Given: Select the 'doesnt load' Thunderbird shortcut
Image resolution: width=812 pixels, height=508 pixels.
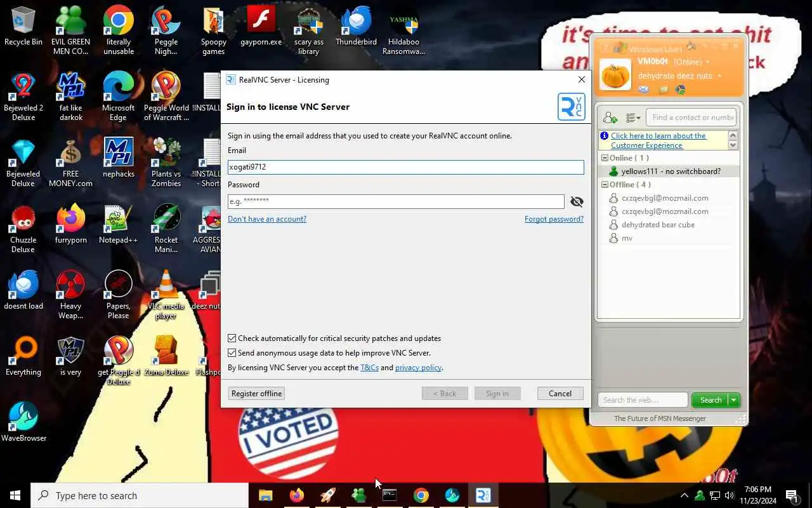Looking at the screenshot, I should coord(23,290).
